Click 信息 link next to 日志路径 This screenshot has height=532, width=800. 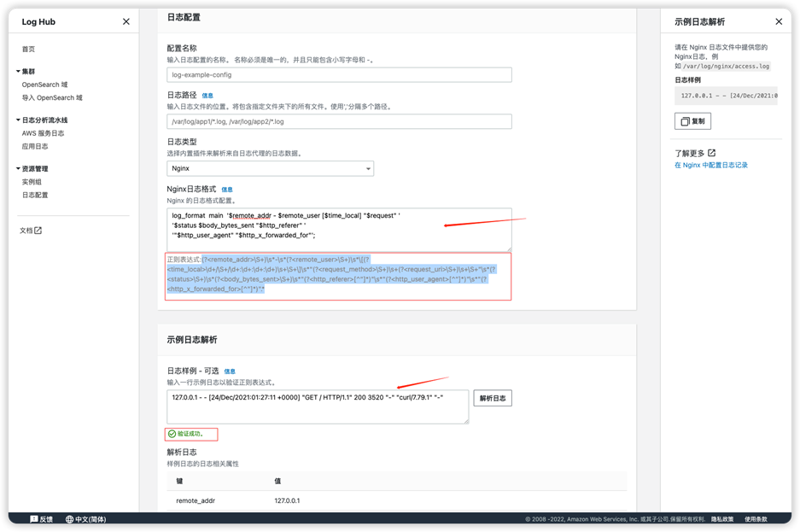pyautogui.click(x=207, y=96)
